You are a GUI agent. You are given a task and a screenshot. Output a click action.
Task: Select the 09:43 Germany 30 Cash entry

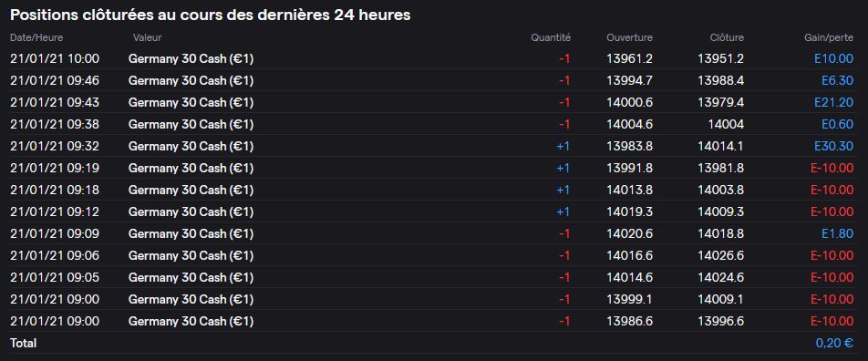432,102
